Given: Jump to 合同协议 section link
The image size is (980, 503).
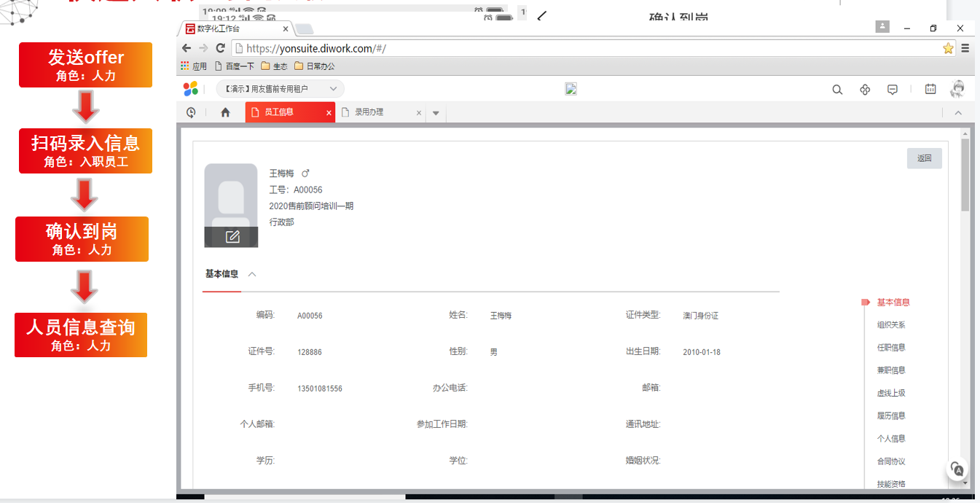Looking at the screenshot, I should (x=890, y=461).
